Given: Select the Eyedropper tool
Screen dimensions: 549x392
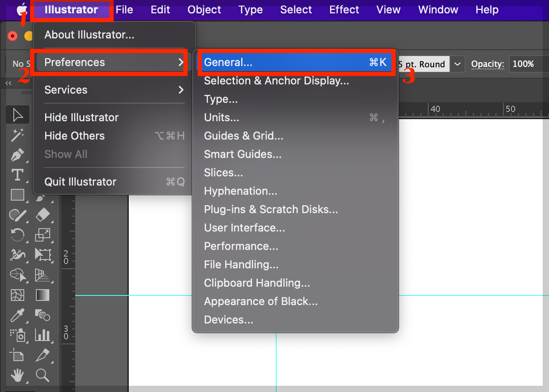Looking at the screenshot, I should tap(18, 315).
